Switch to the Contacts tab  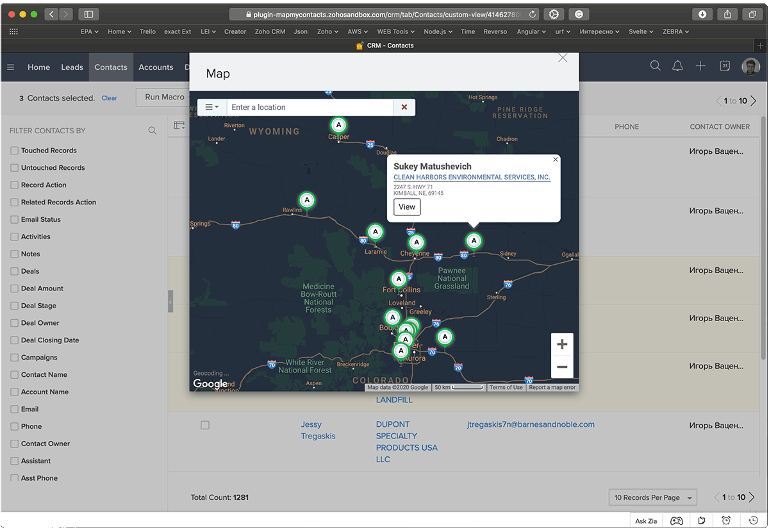click(x=111, y=67)
